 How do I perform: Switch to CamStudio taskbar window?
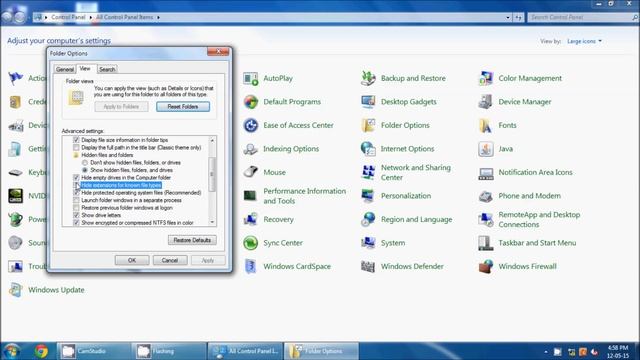93,351
